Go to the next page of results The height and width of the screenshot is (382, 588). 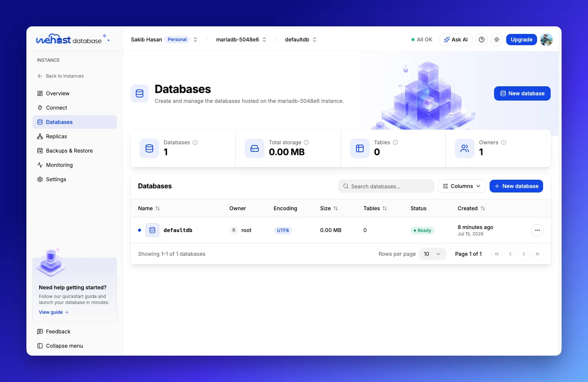point(524,254)
